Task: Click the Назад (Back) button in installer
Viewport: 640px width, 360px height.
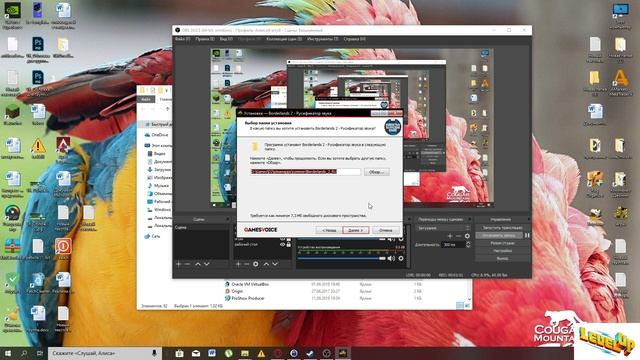Action: click(329, 230)
